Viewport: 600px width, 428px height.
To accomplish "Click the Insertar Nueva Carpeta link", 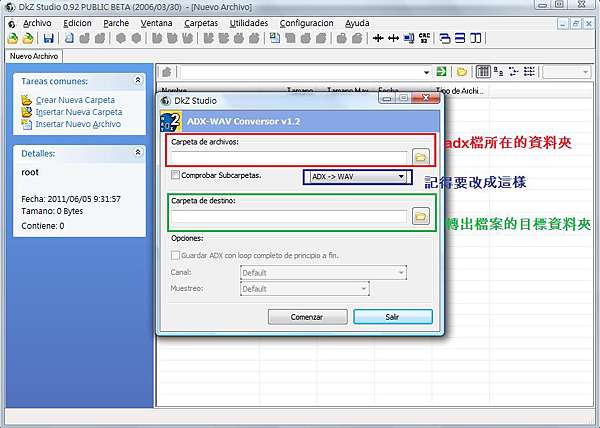I will point(79,112).
